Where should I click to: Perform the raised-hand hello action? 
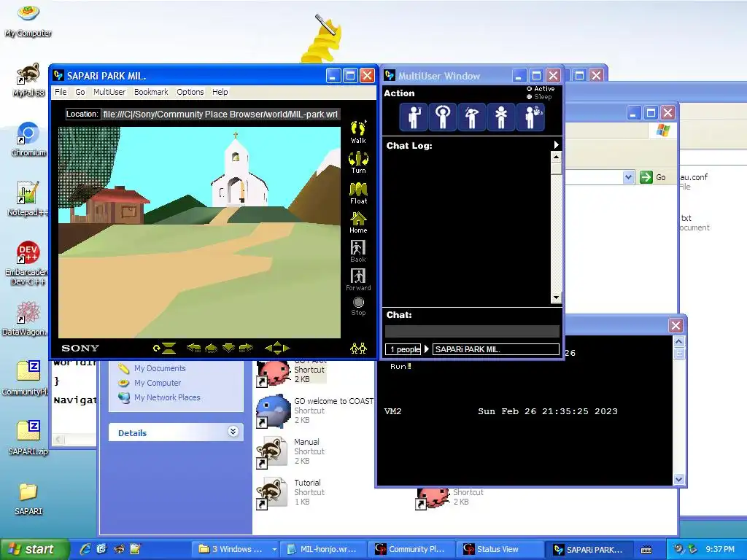tap(414, 117)
